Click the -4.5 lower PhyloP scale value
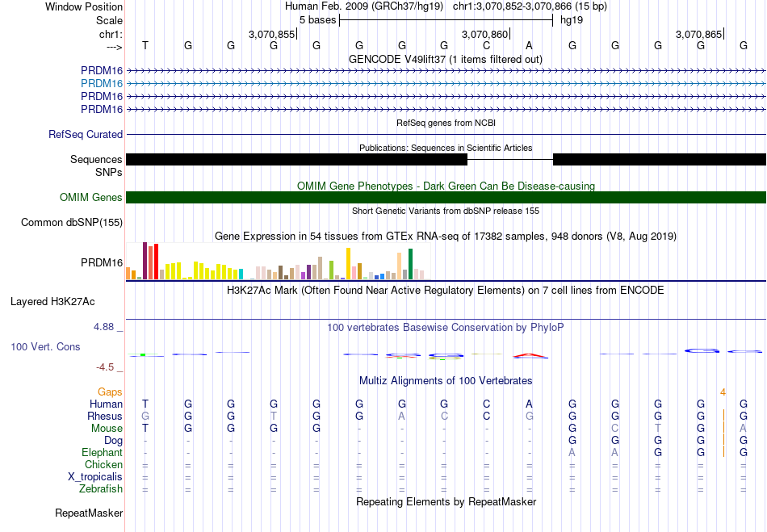Image resolution: width=767 pixels, height=532 pixels. (x=105, y=367)
